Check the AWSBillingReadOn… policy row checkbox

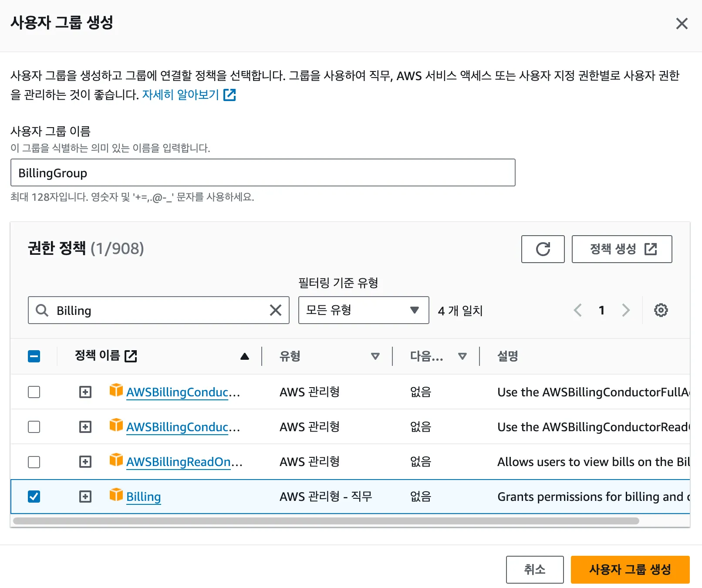(34, 462)
